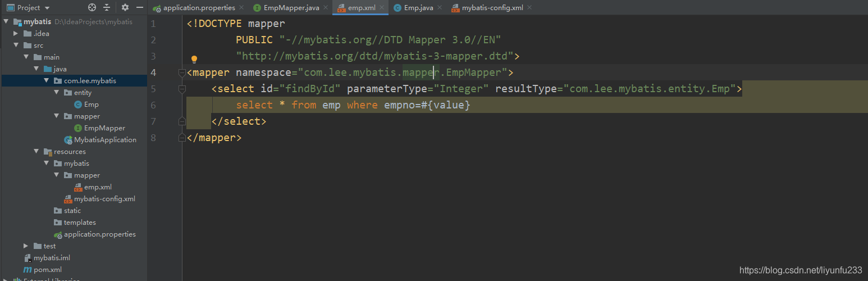
Task: Click the java source folder icon
Action: [x=48, y=69]
